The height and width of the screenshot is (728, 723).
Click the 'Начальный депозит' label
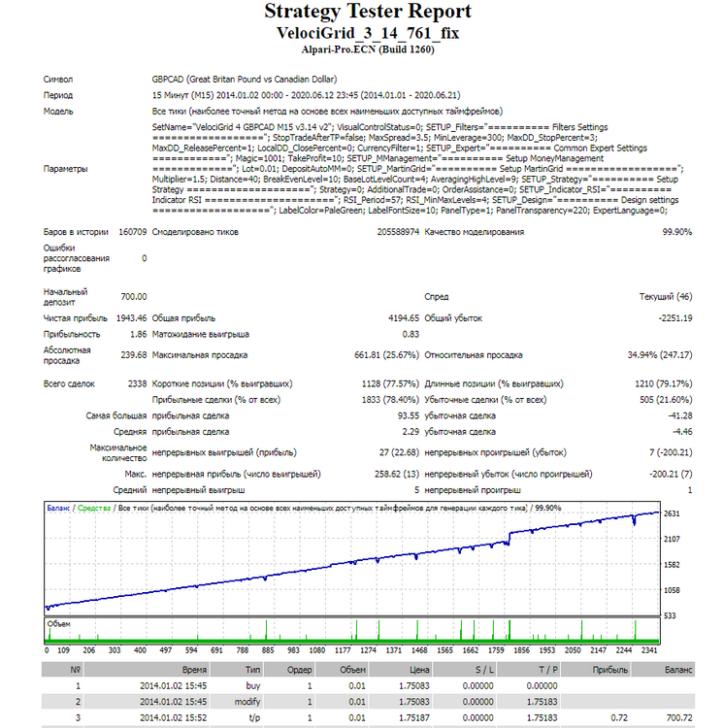pos(65,297)
